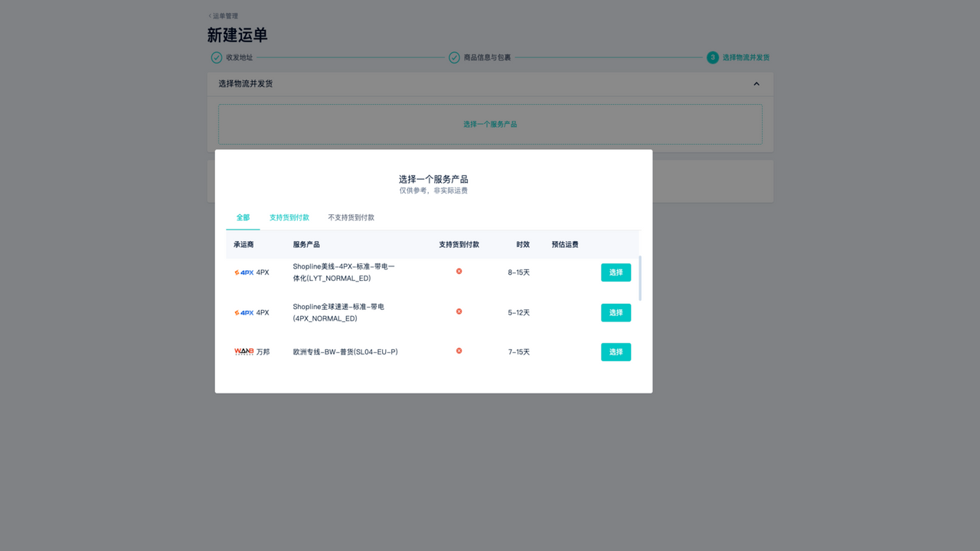Image resolution: width=980 pixels, height=551 pixels.
Task: Click the 支持货到付款 column header
Action: pos(459,245)
